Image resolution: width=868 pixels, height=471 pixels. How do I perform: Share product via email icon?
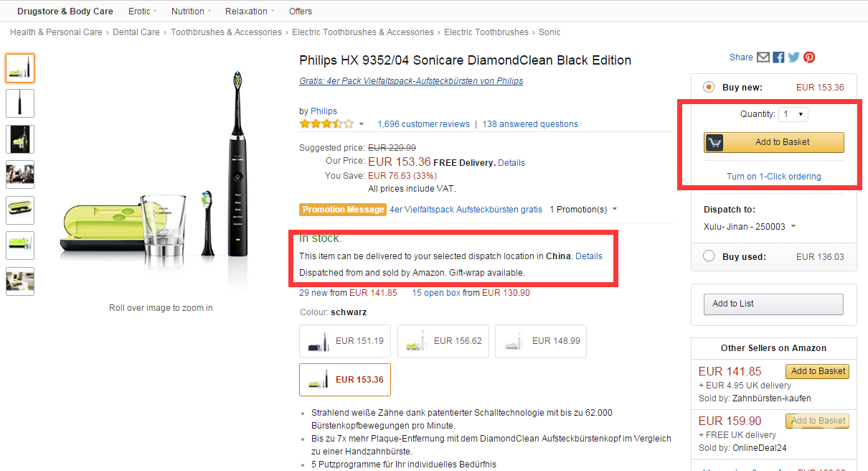tap(763, 57)
